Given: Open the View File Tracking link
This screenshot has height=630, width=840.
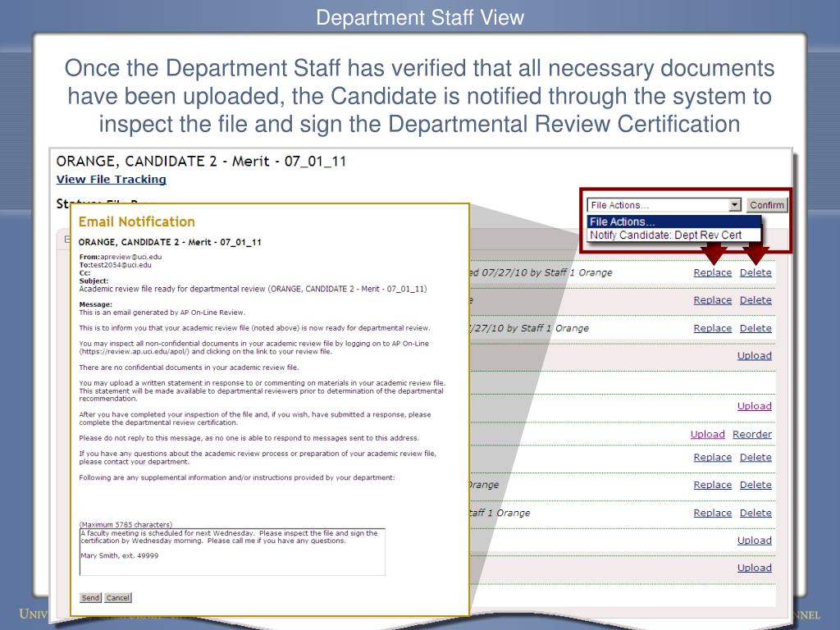Looking at the screenshot, I should pyautogui.click(x=111, y=180).
